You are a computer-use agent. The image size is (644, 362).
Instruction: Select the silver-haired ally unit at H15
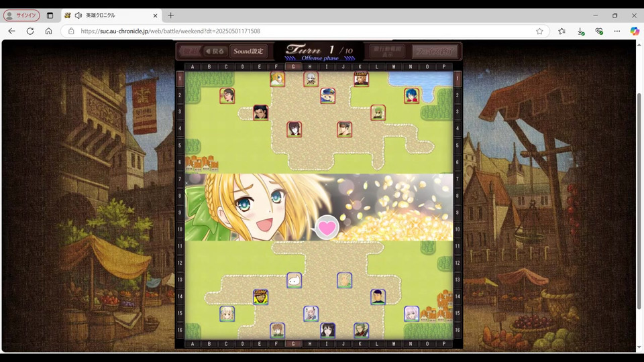coord(311,314)
